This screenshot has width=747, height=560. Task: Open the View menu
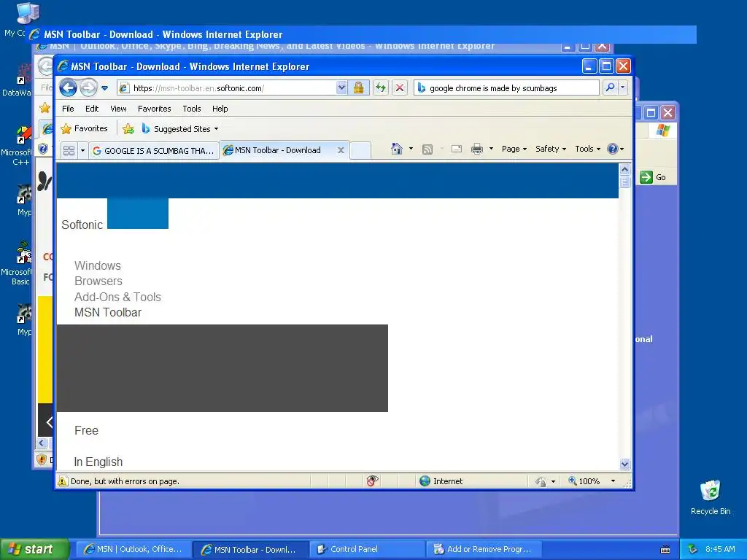click(118, 109)
